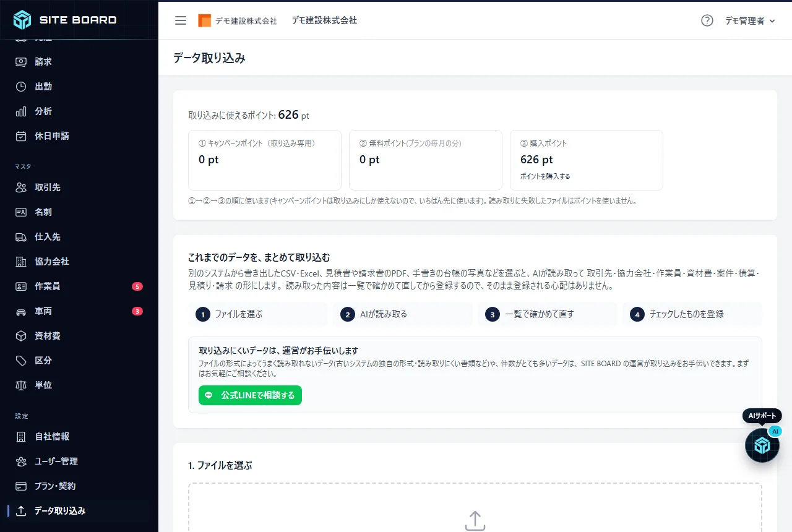Click the デモ建設株式会社 header text

[324, 20]
